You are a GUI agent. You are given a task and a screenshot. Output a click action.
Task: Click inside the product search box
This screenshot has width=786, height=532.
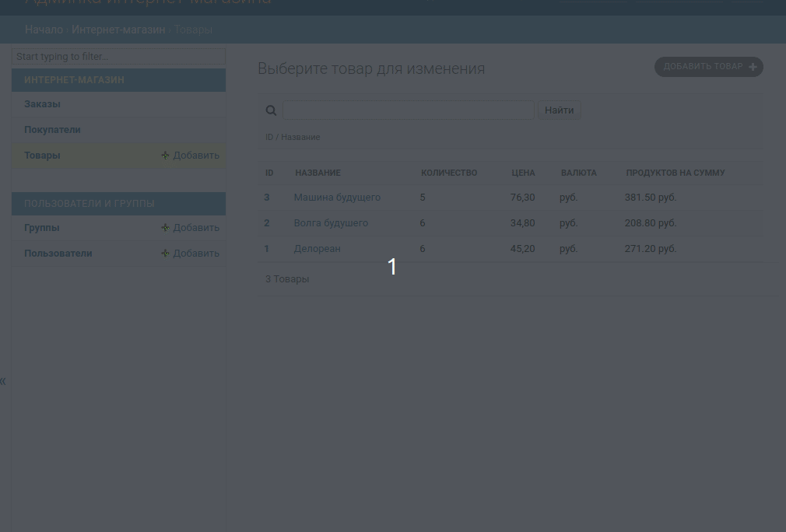tap(409, 110)
